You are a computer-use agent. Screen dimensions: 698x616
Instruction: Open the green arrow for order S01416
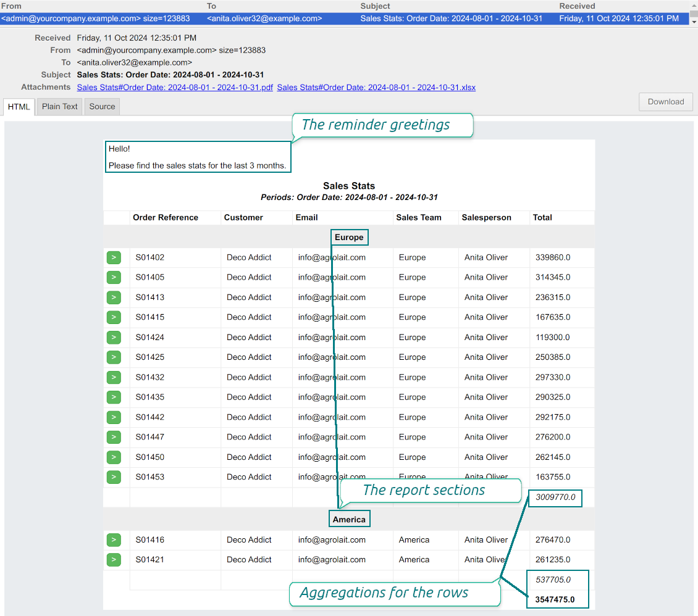[x=114, y=540]
